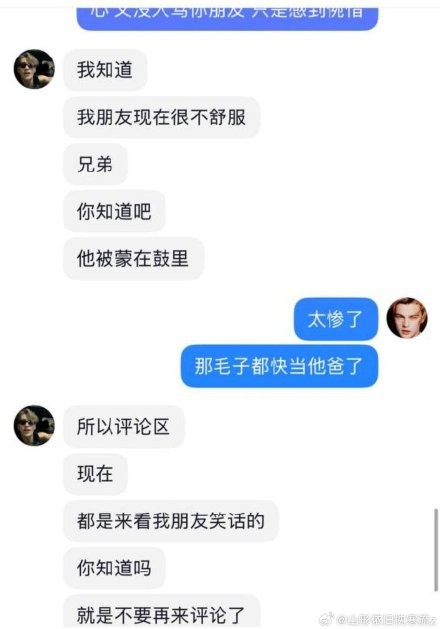Select the 我朋友现在很不舒服 message
The image size is (440, 629).
(162, 117)
